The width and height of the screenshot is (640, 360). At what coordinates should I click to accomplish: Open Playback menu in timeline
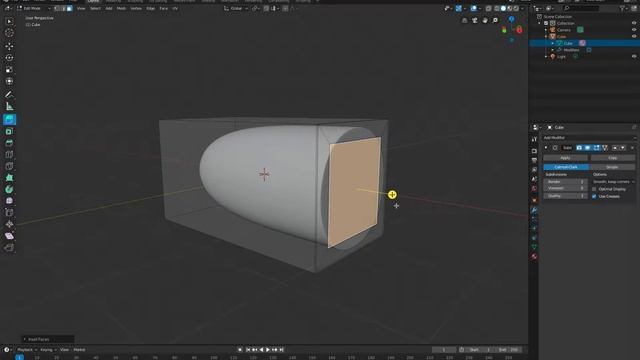27,350
